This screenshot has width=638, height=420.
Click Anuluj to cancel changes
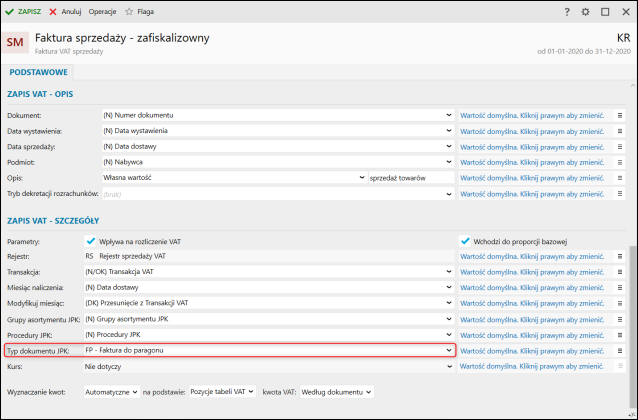(65, 11)
